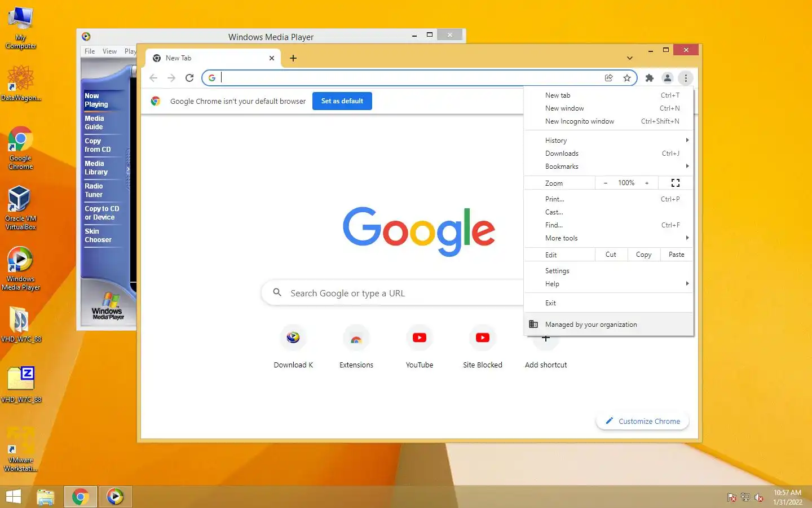Image resolution: width=812 pixels, height=508 pixels.
Task: Expand the Bookmarks submenu
Action: click(609, 167)
